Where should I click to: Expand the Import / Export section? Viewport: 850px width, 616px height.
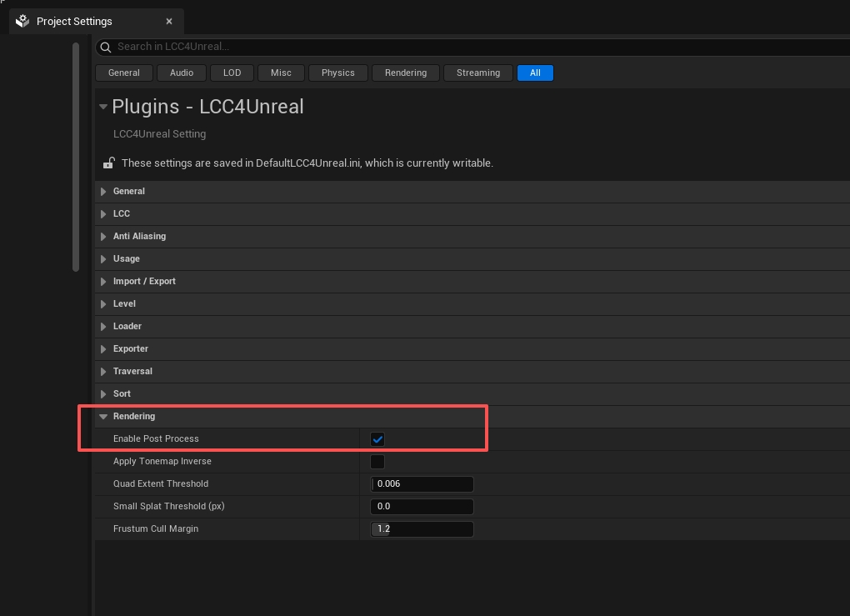[x=103, y=282]
